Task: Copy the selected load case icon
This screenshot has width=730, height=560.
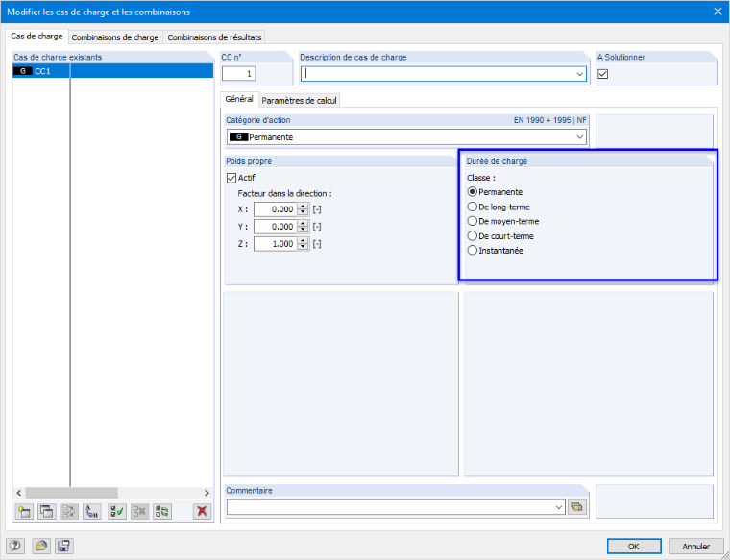Action: [46, 511]
